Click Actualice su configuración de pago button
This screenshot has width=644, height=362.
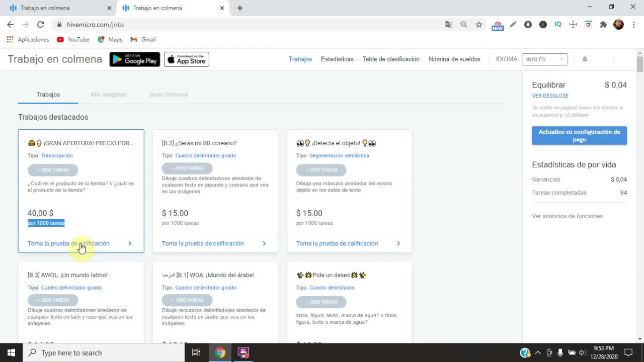pos(579,136)
